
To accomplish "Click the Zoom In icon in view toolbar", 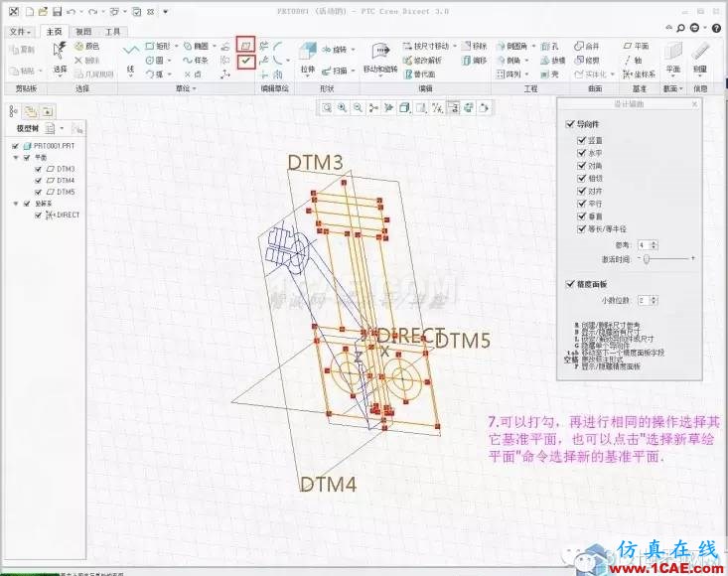I will (x=343, y=108).
